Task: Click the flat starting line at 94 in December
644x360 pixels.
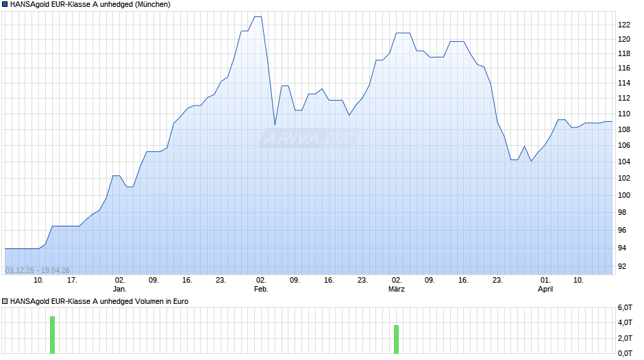Action: (x=21, y=248)
